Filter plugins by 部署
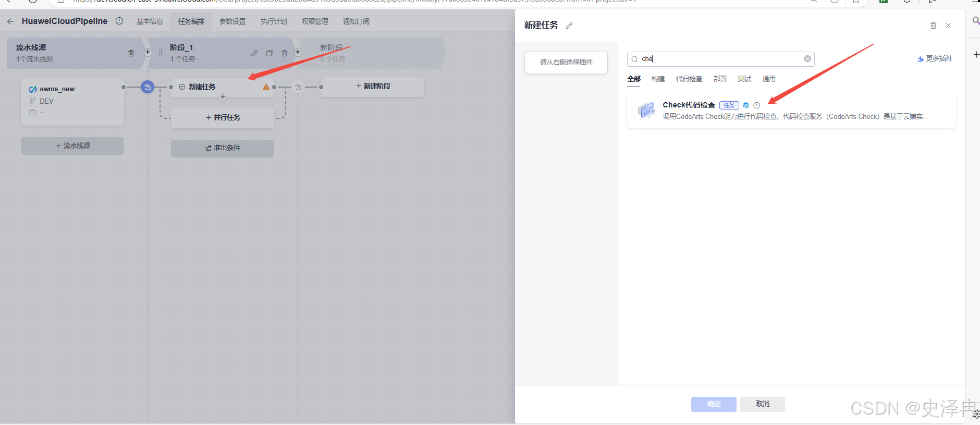Image resolution: width=980 pixels, height=425 pixels. pos(720,79)
